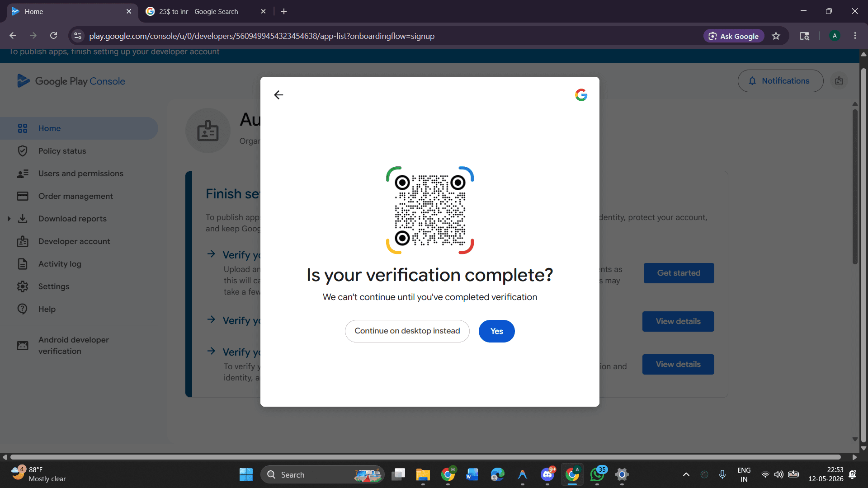Click the Help question mark icon

(23, 309)
